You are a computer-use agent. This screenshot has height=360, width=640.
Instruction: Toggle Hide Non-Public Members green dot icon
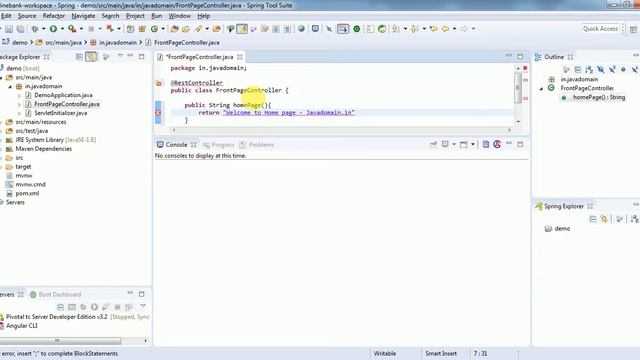coord(623,70)
